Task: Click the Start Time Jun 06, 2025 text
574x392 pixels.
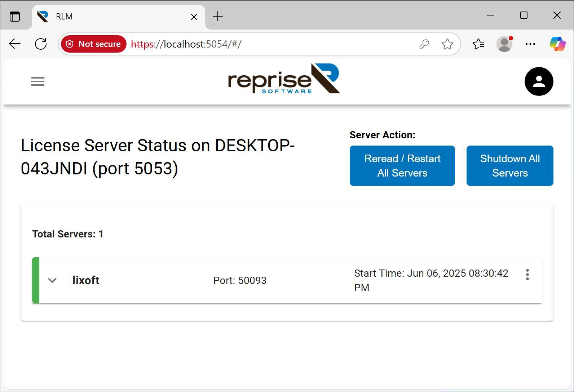Action: 431,280
